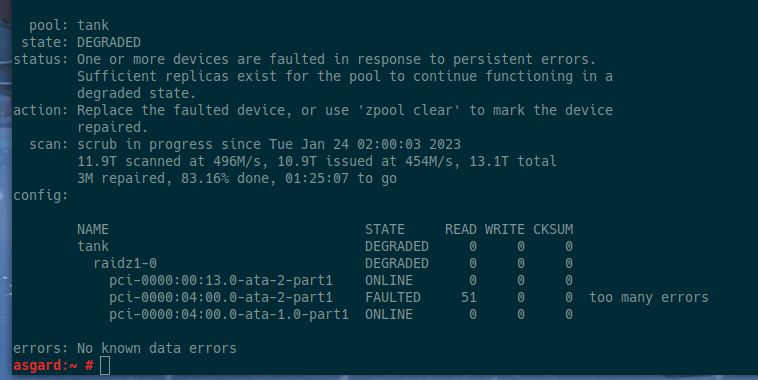Click the READ column header
The width and height of the screenshot is (758, 380).
(x=461, y=229)
